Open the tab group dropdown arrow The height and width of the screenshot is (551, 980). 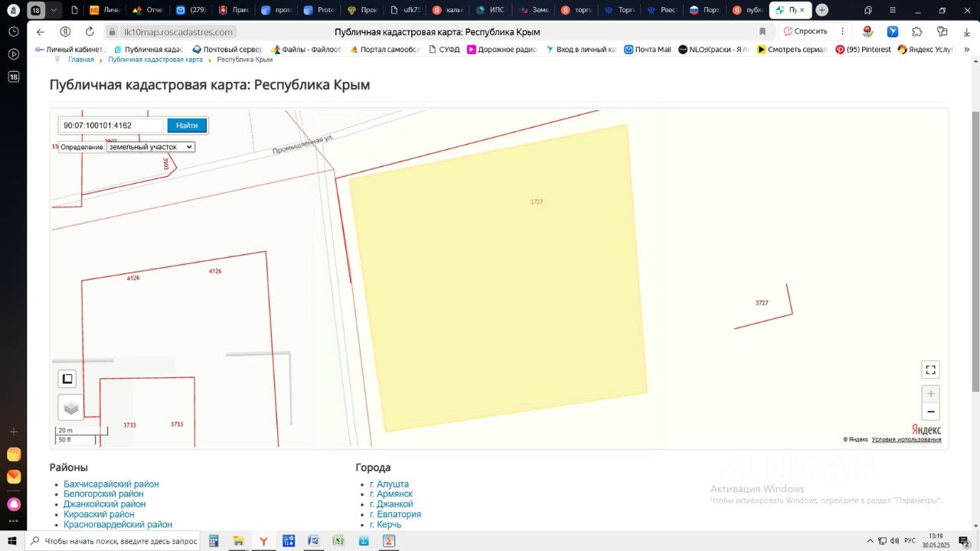(x=54, y=10)
